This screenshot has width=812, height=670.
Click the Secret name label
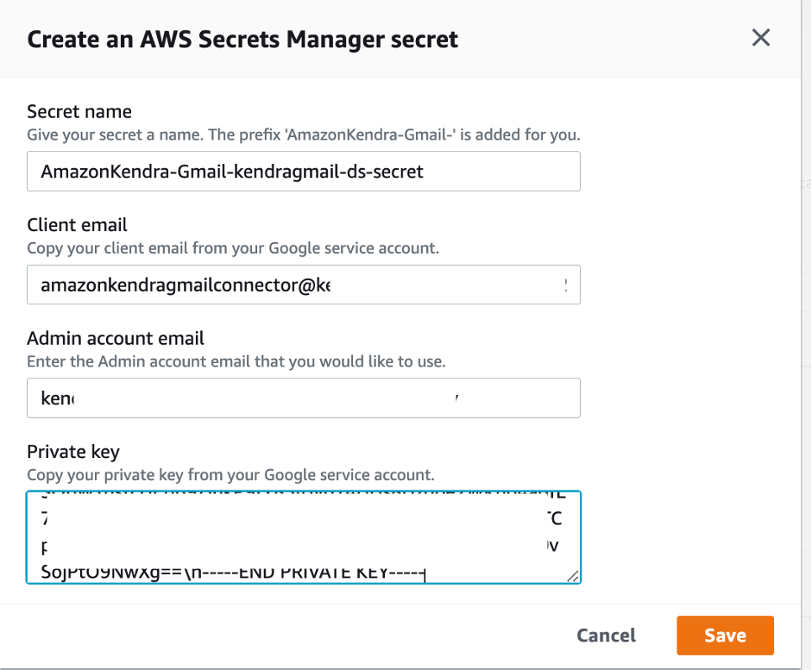pos(79,111)
